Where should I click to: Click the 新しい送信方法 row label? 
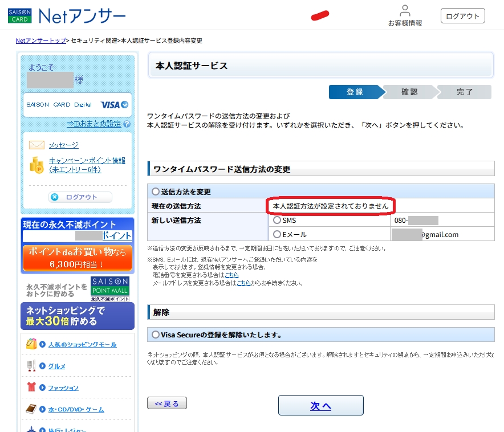tap(176, 221)
